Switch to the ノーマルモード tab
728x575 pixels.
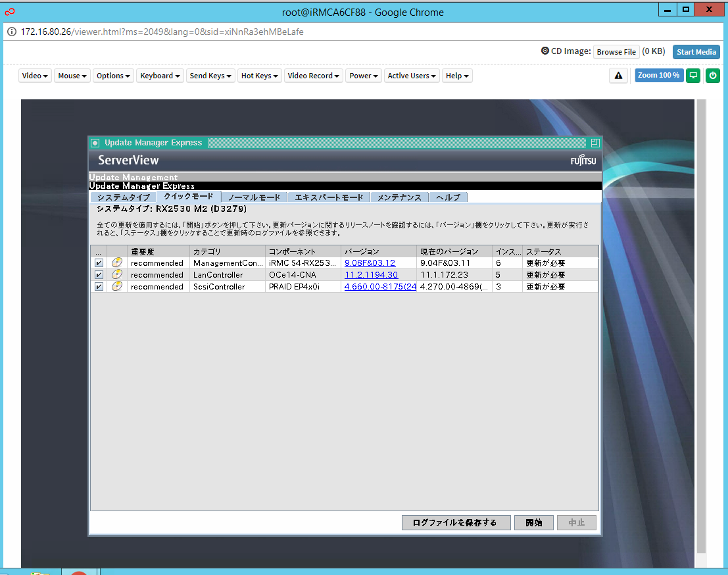tap(255, 197)
